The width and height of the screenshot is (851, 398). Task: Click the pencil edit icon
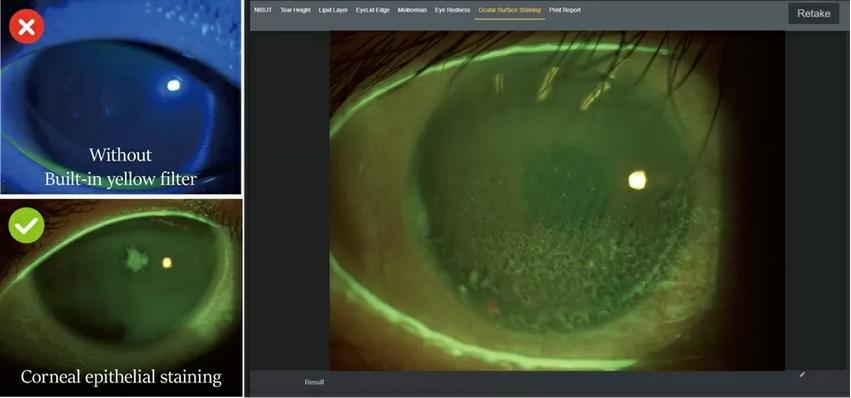tap(802, 374)
